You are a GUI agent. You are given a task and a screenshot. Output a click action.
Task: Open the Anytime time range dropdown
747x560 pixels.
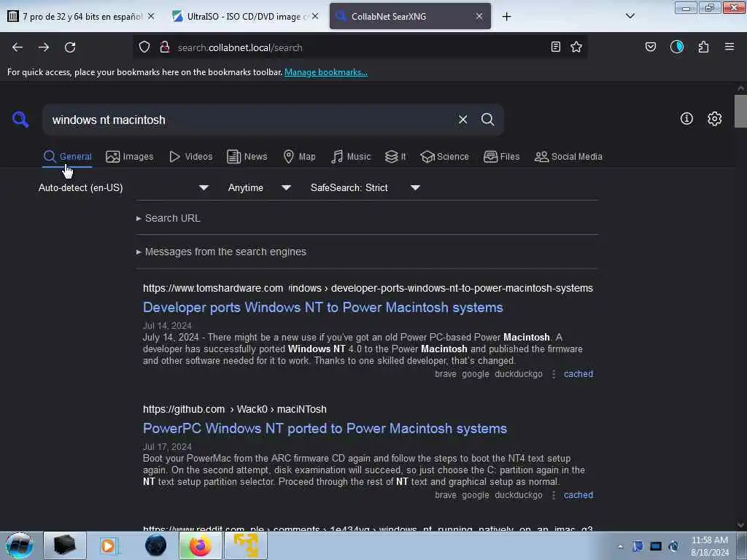tap(259, 187)
